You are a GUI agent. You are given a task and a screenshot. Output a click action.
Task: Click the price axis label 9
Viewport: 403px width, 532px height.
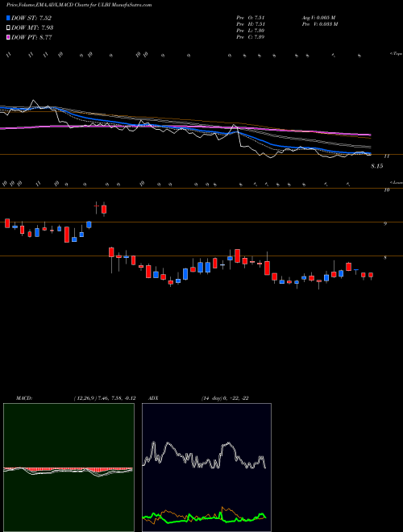tap(385, 224)
